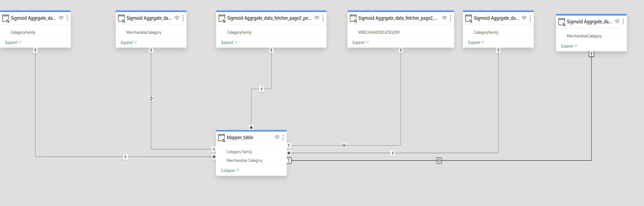This screenshot has height=206, width=644.
Task: Select the Category Family field in Mapper_table
Action: pos(239,152)
